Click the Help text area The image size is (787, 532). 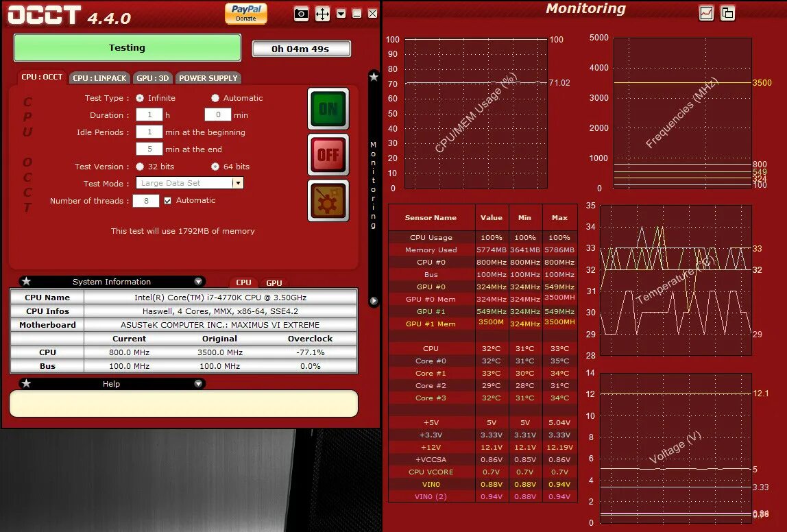(x=184, y=404)
